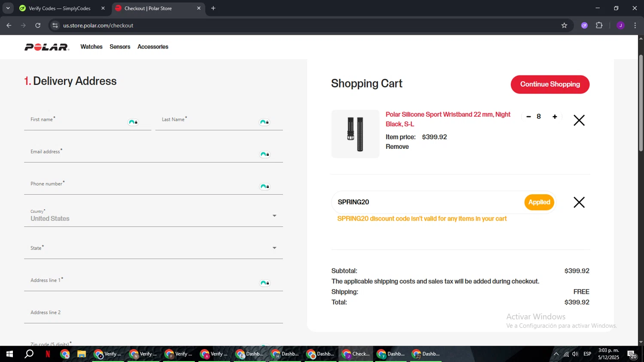Viewport: 644px width, 362px height.
Task: Close the Verify Codes — SimplyCodes tab
Action: [x=103, y=8]
